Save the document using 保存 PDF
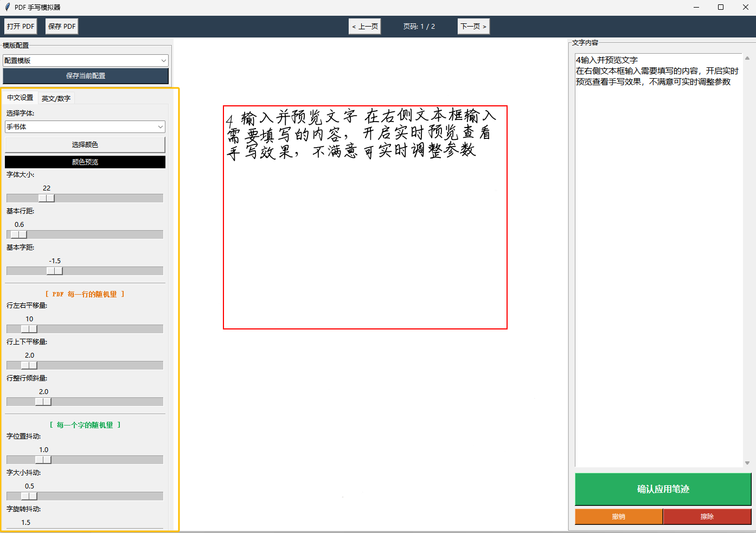Image resolution: width=756 pixels, height=533 pixels. coord(61,26)
